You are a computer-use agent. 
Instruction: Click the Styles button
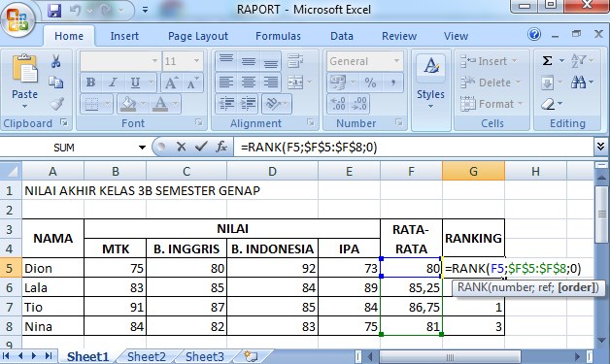(x=430, y=83)
